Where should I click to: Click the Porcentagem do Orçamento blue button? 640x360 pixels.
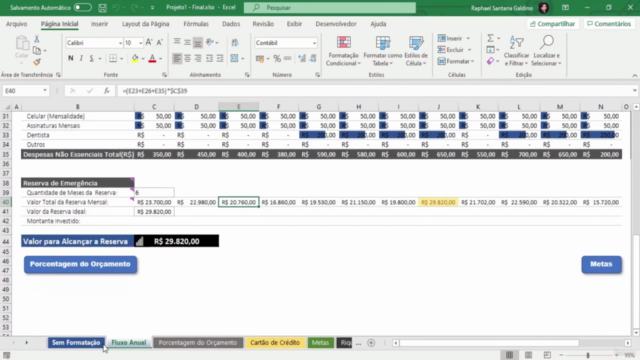coord(80,264)
